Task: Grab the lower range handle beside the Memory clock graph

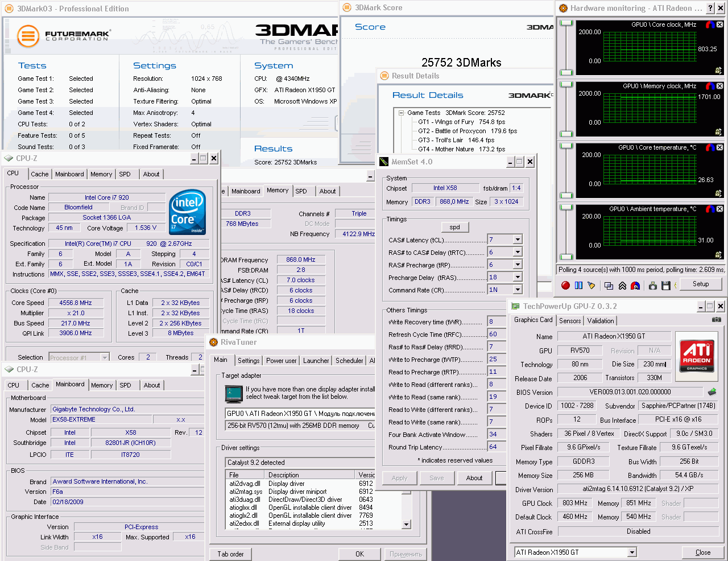Action: tap(566, 135)
